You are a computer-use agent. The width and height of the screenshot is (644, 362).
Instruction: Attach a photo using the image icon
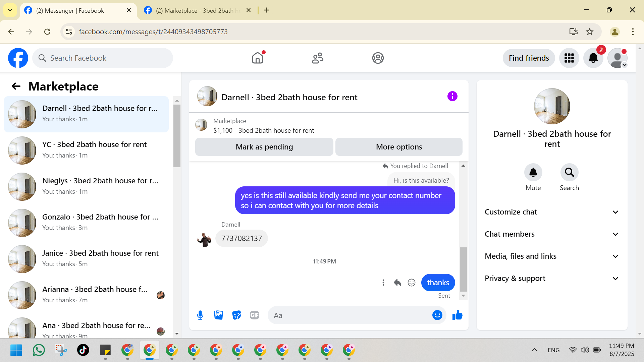pyautogui.click(x=218, y=315)
